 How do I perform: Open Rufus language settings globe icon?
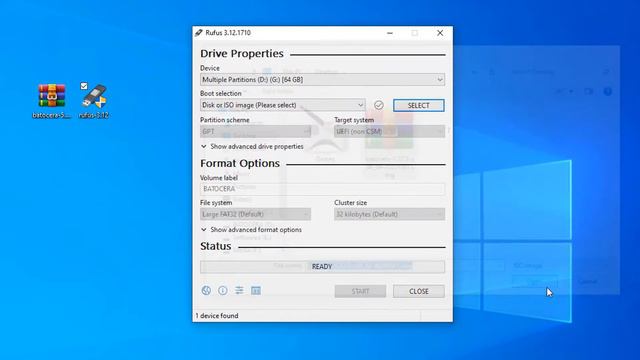(x=206, y=290)
